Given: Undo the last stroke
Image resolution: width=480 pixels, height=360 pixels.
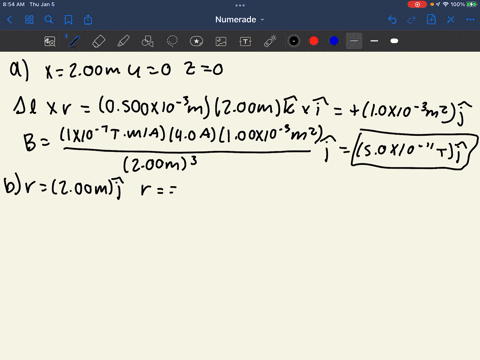Looking at the screenshot, I should coord(392,20).
